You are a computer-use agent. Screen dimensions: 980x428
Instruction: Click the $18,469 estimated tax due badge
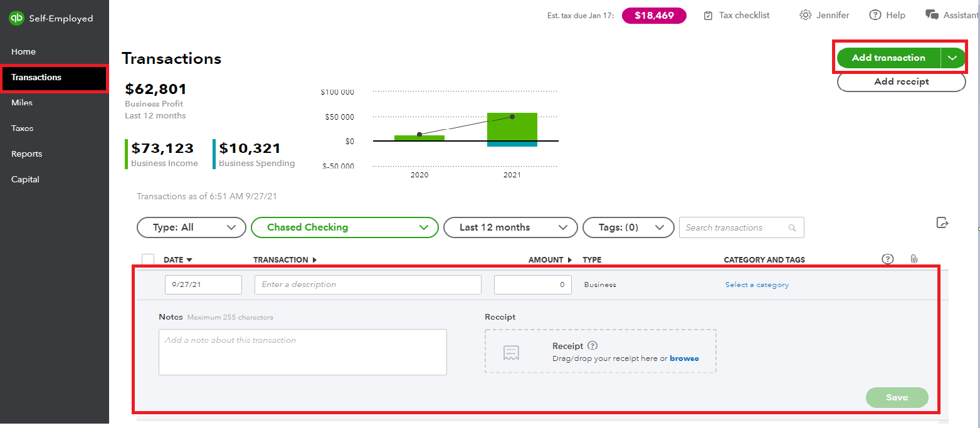(654, 16)
